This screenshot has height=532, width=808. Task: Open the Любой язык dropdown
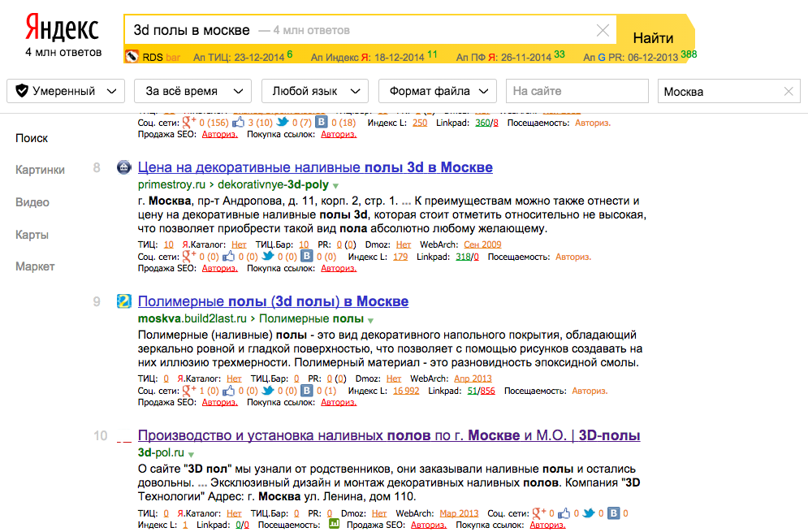(315, 91)
